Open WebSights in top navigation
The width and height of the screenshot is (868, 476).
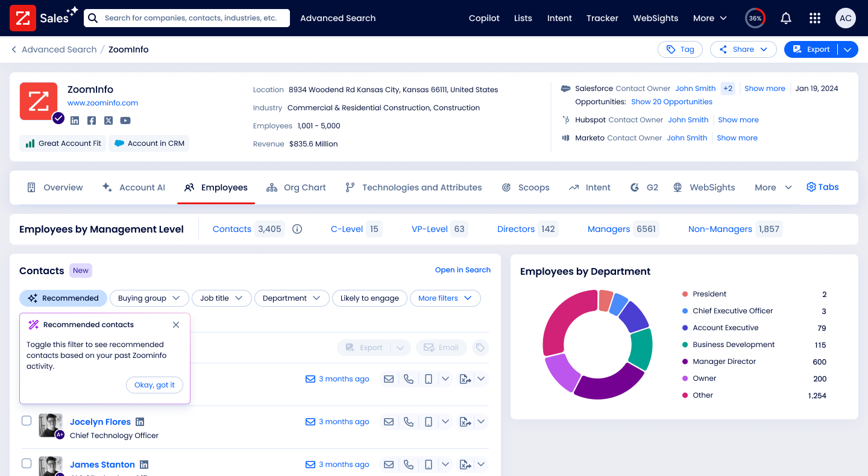(655, 18)
